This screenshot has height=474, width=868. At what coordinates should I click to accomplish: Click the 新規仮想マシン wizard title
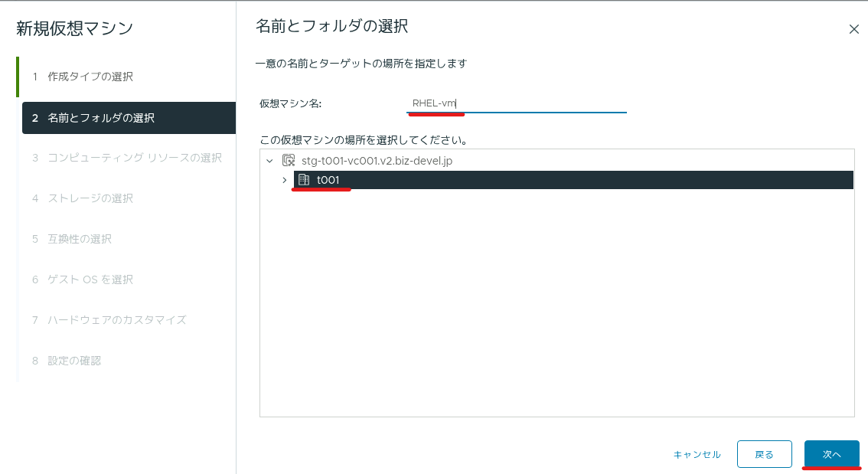click(x=75, y=28)
